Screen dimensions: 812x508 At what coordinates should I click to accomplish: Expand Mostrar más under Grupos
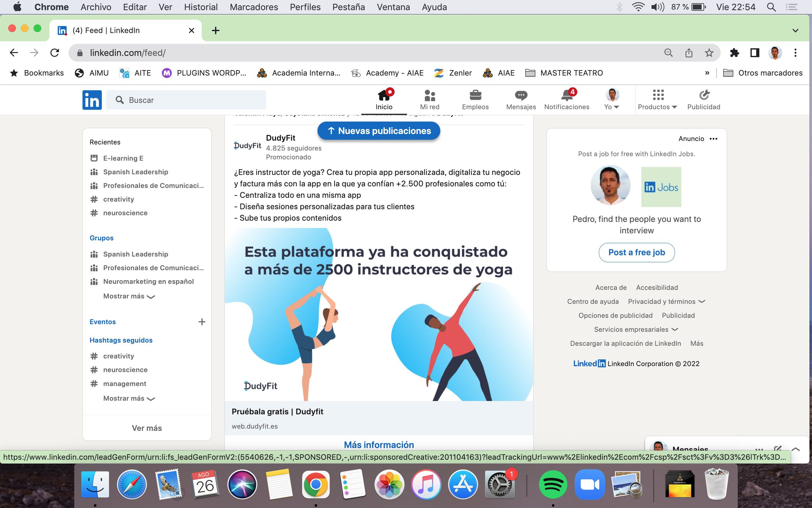point(129,296)
